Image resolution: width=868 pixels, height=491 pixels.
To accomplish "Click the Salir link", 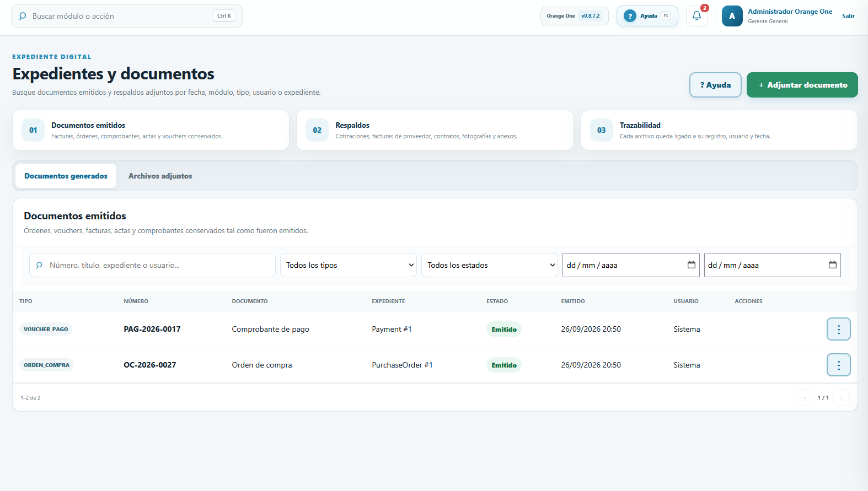I will 848,16.
